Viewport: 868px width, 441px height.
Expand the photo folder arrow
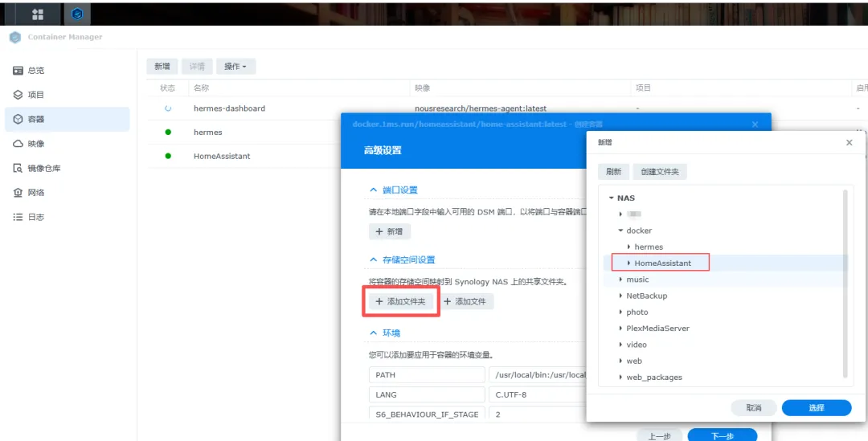coord(620,312)
